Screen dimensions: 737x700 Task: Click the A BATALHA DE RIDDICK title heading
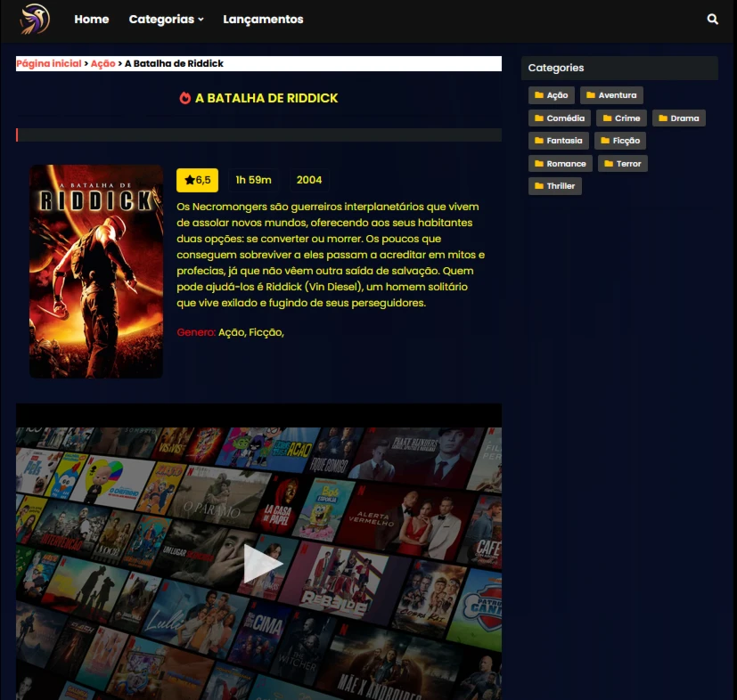pyautogui.click(x=266, y=98)
